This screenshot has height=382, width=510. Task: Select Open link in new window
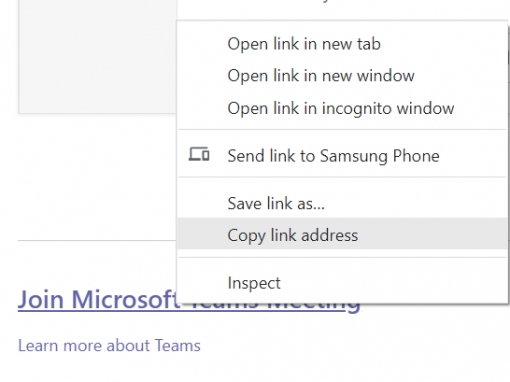[342, 76]
